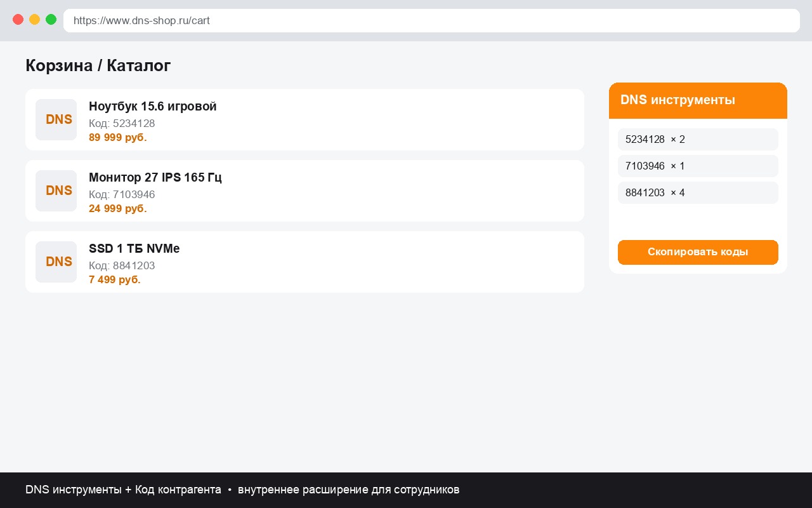Click the Скопировать коды button
This screenshot has height=508, width=812.
pos(698,252)
